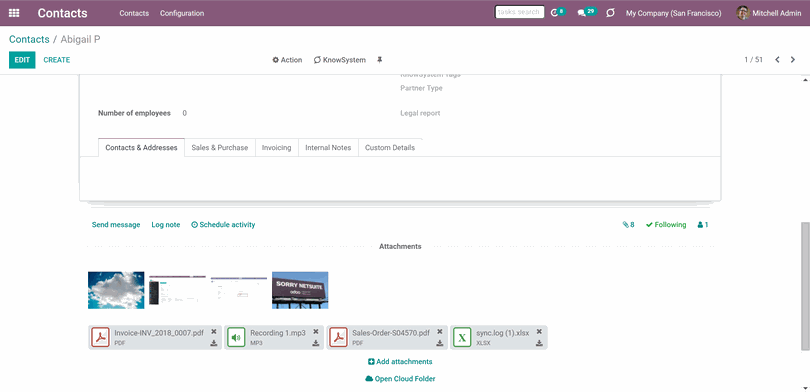This screenshot has width=810, height=392.
Task: Open the Configuration menu
Action: click(182, 13)
